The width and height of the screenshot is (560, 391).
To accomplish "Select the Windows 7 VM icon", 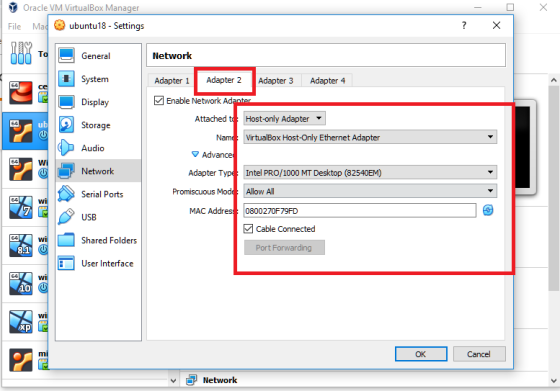I will [x=21, y=207].
